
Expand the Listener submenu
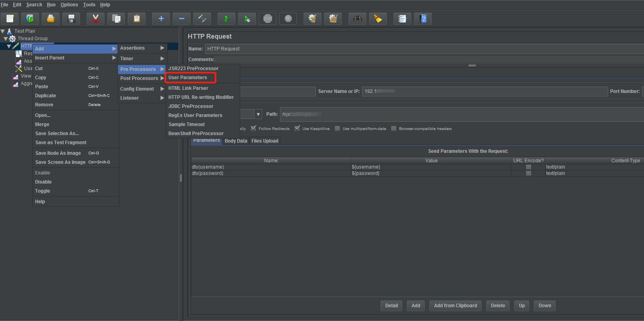coord(142,98)
